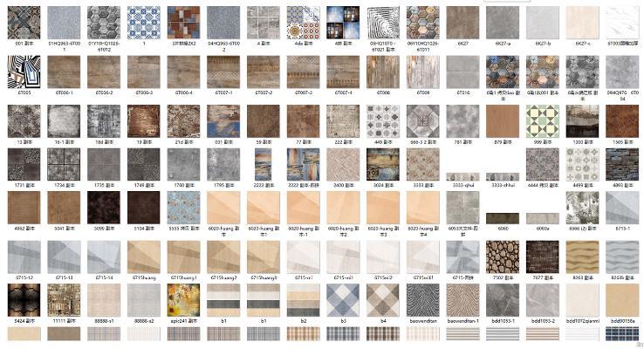The image size is (644, 349).
Task: Click the '6715-1' grey geometric thumbnail
Action: [622, 208]
